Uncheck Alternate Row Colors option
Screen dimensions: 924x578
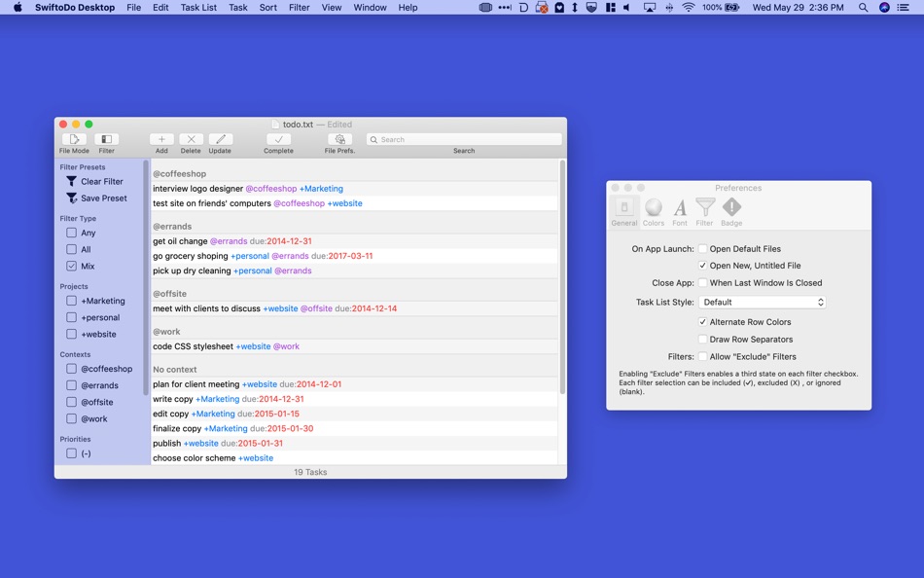pyautogui.click(x=702, y=322)
